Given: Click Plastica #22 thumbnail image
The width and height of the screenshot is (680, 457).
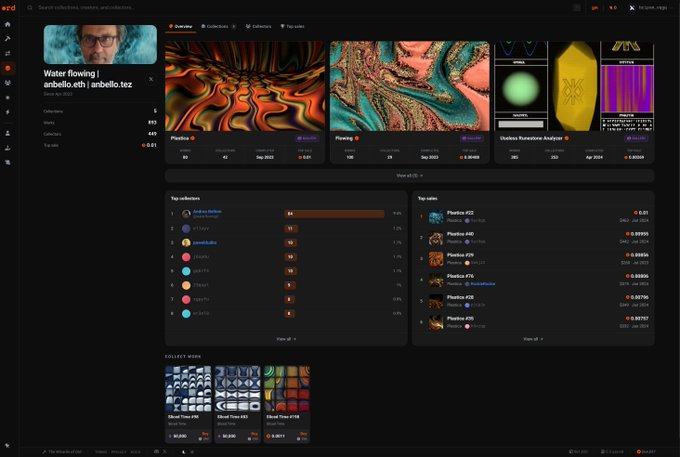Looking at the screenshot, I should [x=436, y=217].
